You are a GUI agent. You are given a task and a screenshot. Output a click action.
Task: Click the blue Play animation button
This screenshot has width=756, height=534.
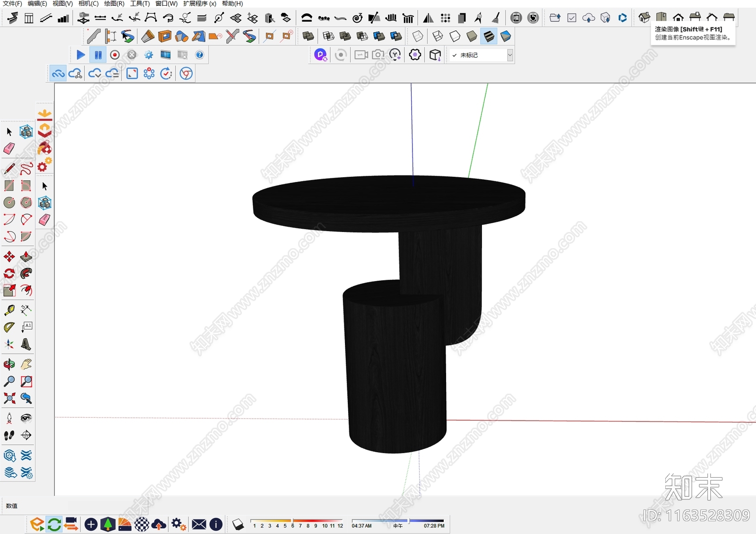[81, 55]
